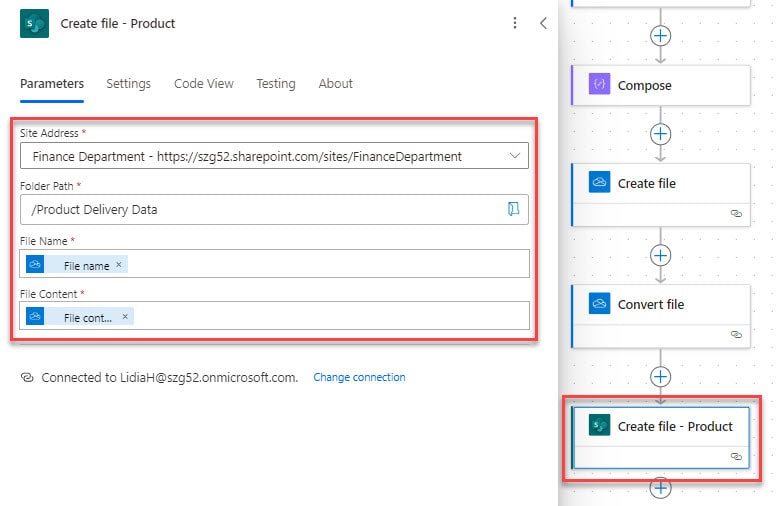This screenshot has height=506, width=780.
Task: Click the OneDrive icon on Create file card
Action: 599,182
